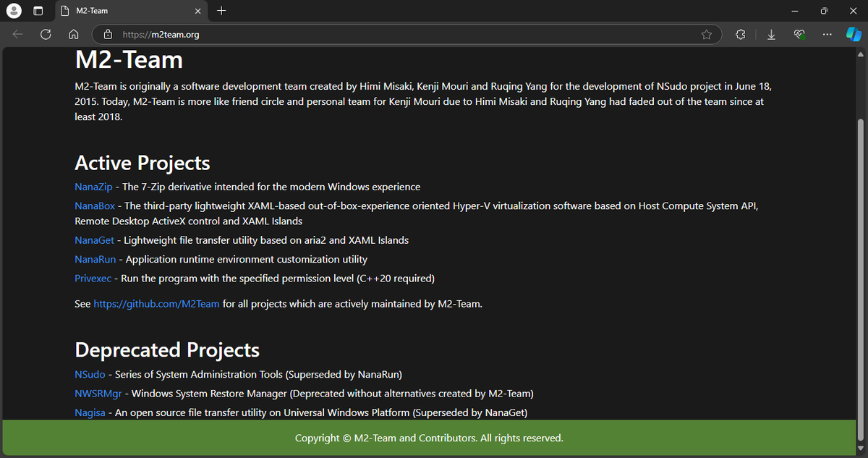Close the M2-Team tab
Viewport: 868px width, 458px height.
tap(198, 11)
